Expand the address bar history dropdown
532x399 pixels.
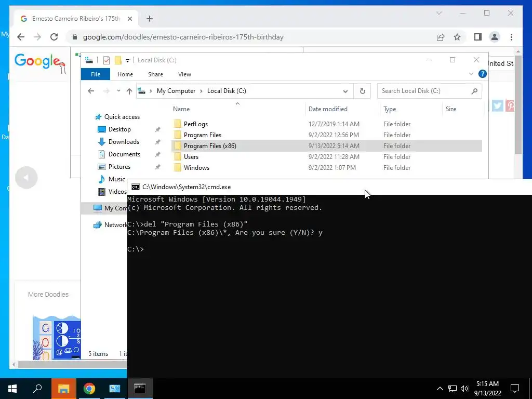click(345, 91)
